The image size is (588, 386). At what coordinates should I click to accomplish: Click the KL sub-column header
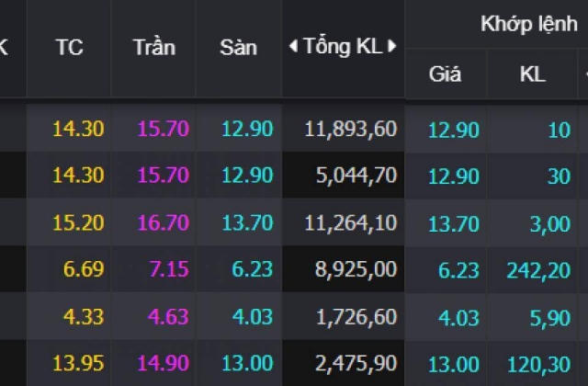click(x=533, y=74)
